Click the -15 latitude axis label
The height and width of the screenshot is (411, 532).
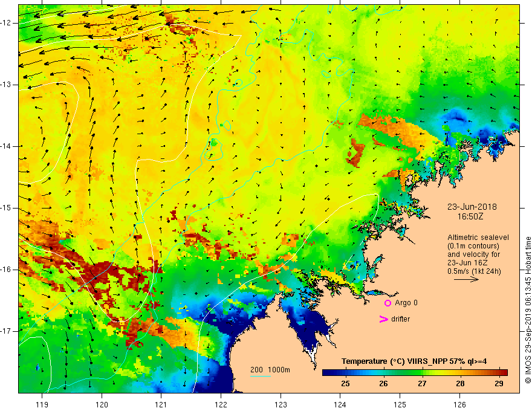point(7,208)
